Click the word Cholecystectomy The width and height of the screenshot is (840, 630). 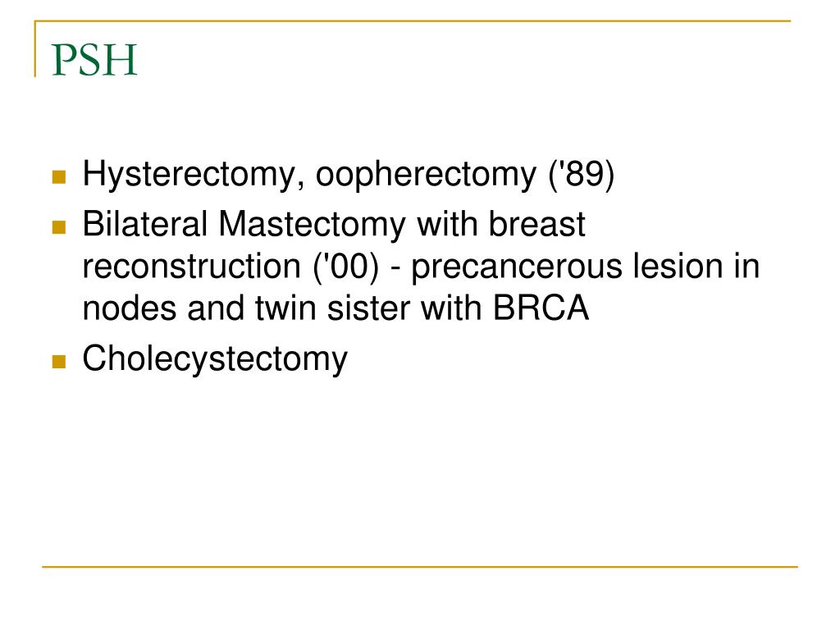215,359
